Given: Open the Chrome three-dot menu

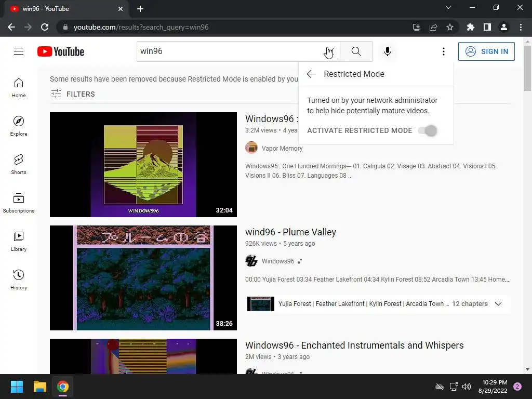Looking at the screenshot, I should [x=521, y=27].
